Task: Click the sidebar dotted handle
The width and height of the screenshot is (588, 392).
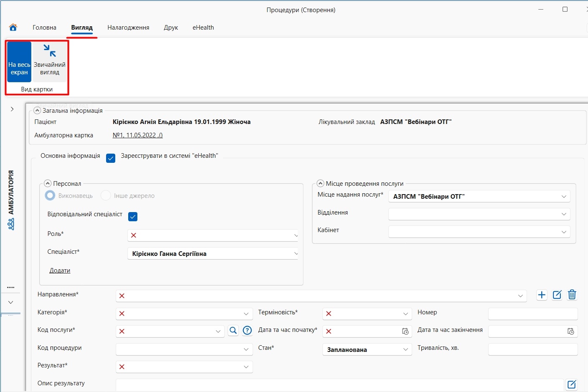Action: point(11,288)
